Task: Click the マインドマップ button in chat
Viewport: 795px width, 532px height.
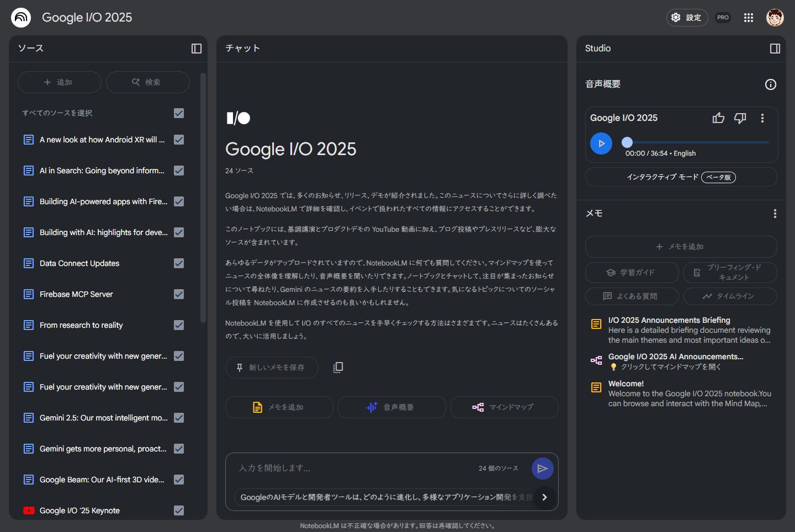Action: pos(505,407)
